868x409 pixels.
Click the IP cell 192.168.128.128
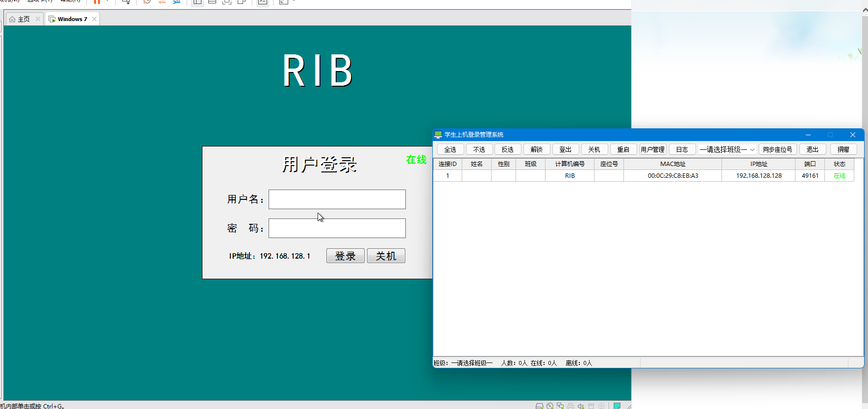759,176
